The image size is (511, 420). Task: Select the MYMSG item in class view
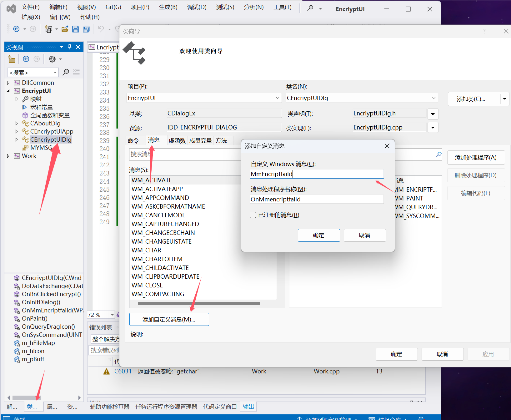click(41, 148)
